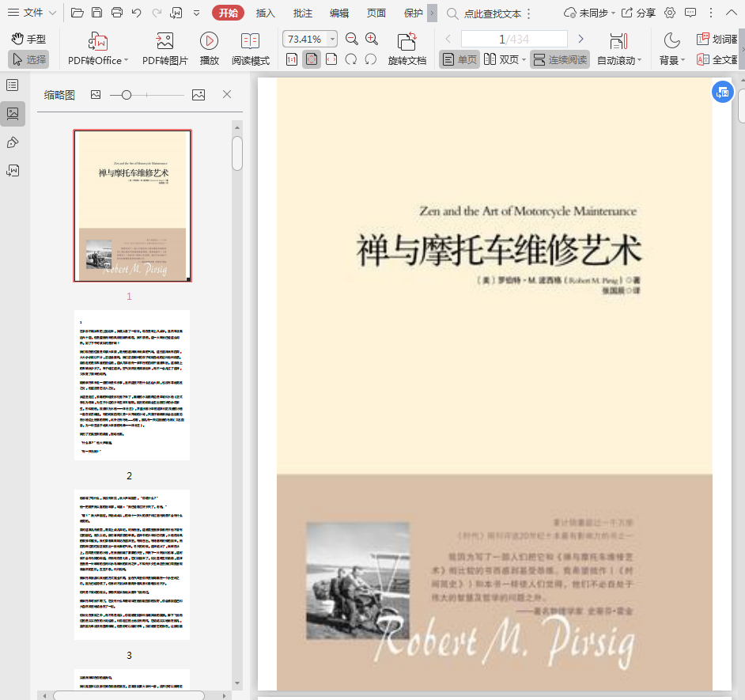Zoom in with the magnifier plus icon
Screen dimensions: 745x700
[x=372, y=39]
